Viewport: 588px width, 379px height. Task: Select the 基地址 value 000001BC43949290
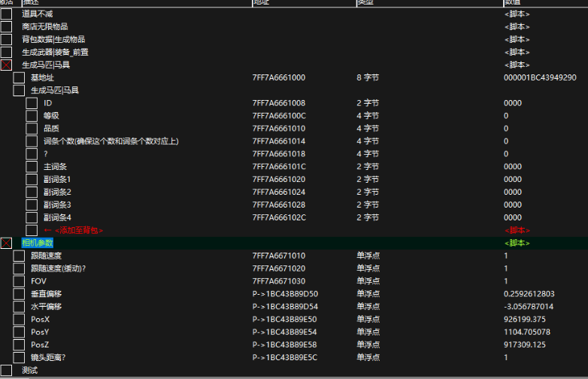(539, 77)
